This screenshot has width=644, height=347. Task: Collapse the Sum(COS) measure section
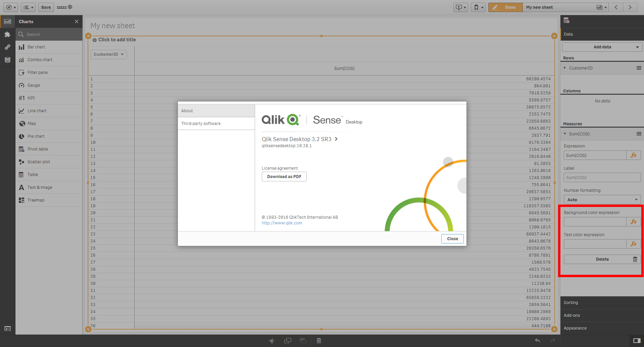click(565, 134)
